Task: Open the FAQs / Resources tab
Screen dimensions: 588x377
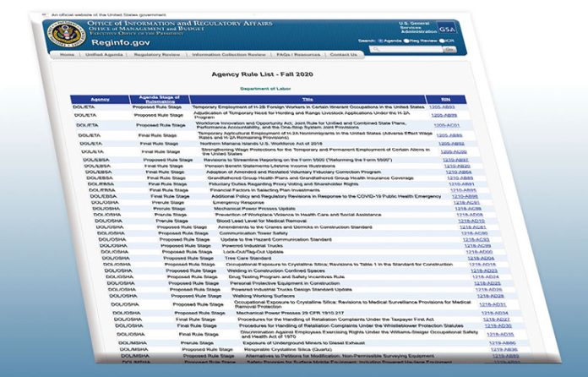Action: click(x=298, y=54)
